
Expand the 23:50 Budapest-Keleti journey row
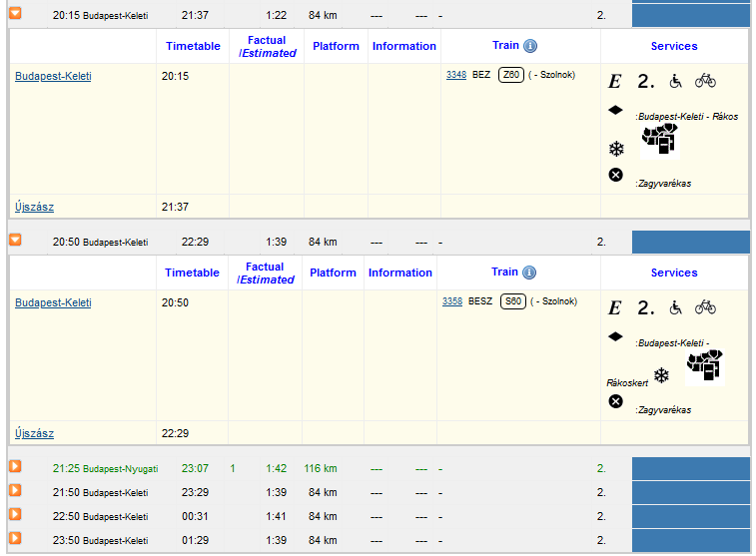pos(15,538)
